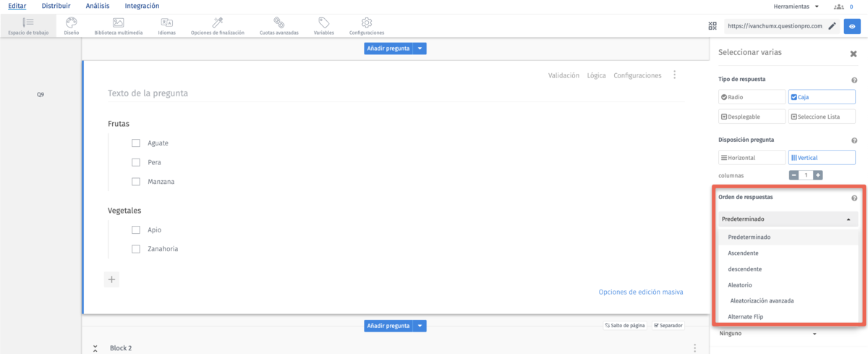Open the Lógica link
This screenshot has width=868, height=354.
597,75
